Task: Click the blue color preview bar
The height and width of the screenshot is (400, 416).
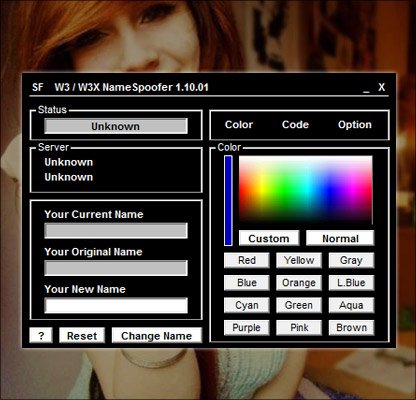Action: click(228, 200)
